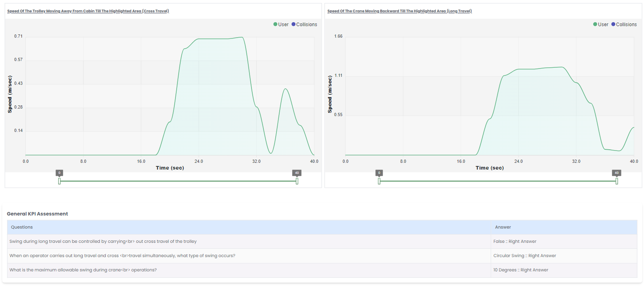This screenshot has height=288, width=644.
Task: Click 1.11 y-axis label on crane chart
Action: 338,75
